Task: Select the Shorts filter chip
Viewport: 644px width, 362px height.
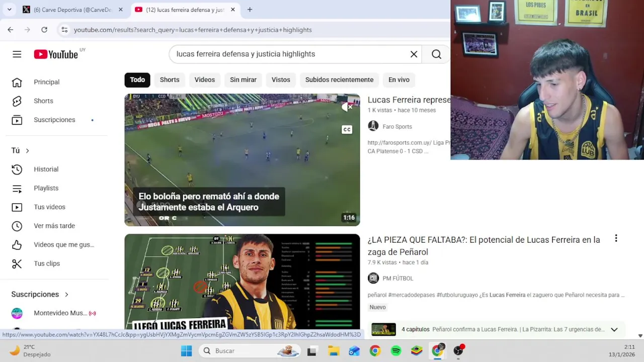Action: pos(170,79)
